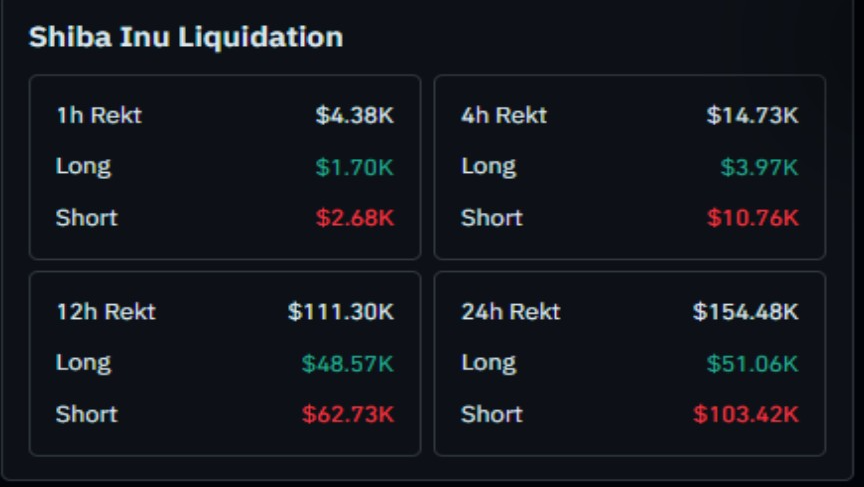
Task: Click the 24h Rekt total $154.48K
Action: tap(746, 312)
